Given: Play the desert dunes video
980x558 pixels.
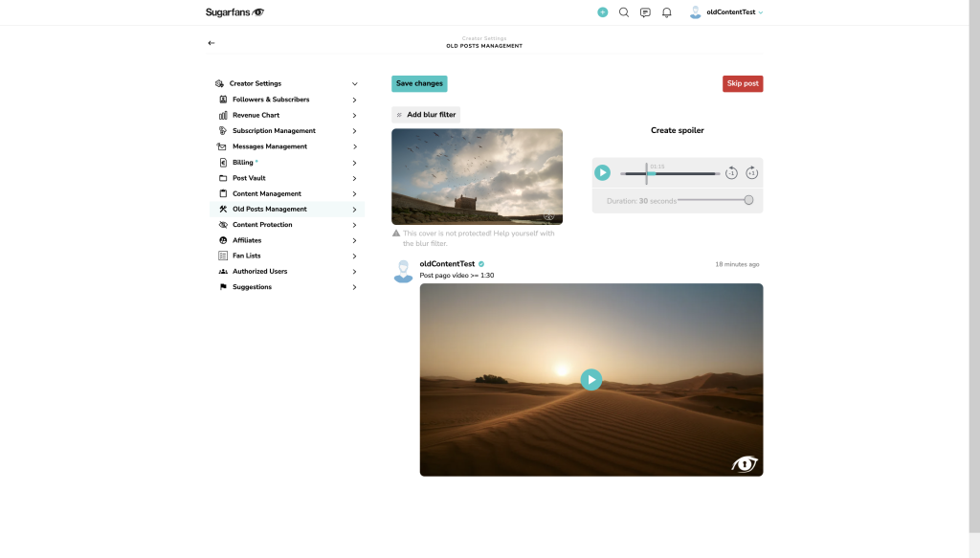Looking at the screenshot, I should point(590,379).
